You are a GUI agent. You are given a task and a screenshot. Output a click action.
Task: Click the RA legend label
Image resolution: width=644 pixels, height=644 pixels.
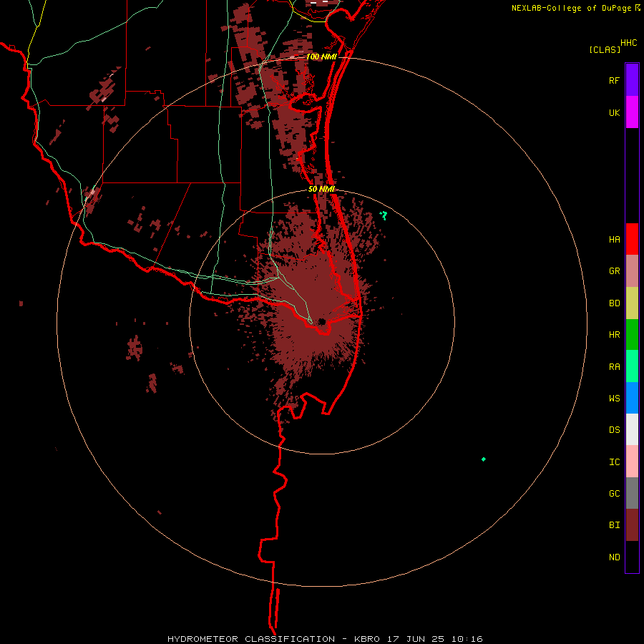click(614, 367)
